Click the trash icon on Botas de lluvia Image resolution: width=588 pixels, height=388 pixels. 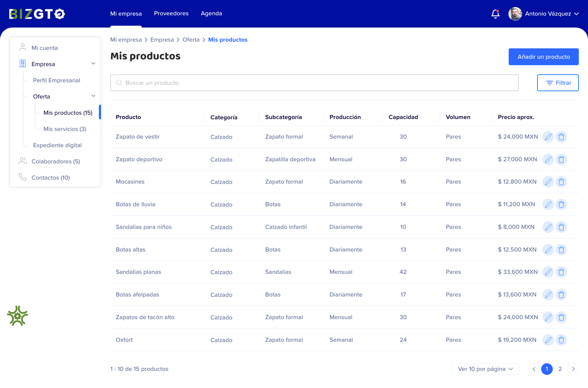click(561, 204)
